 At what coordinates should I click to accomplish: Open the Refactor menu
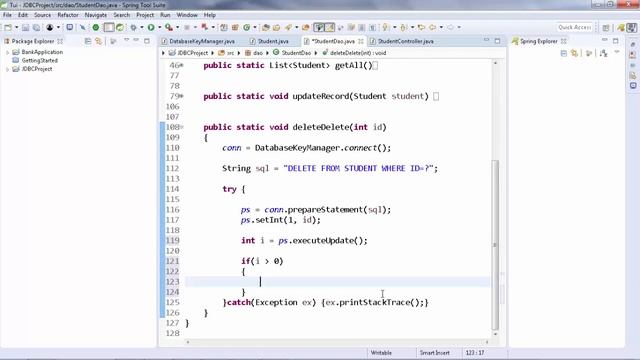pyautogui.click(x=68, y=15)
